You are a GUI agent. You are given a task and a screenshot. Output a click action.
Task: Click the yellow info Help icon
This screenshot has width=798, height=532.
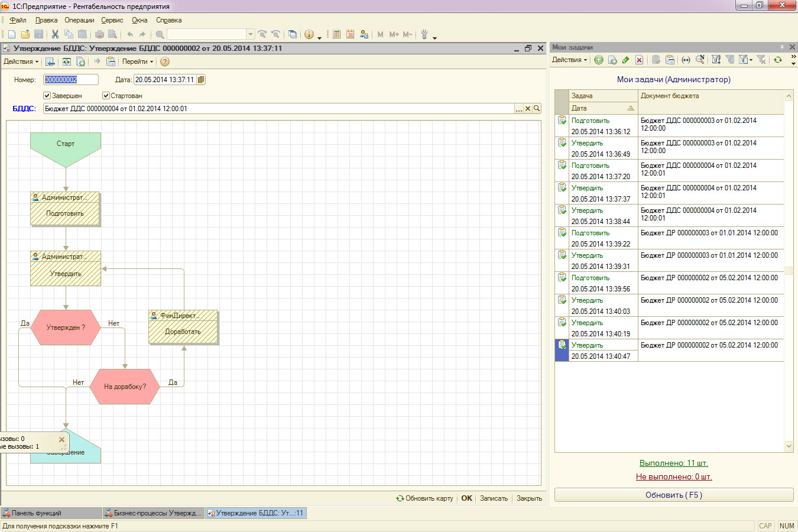point(309,34)
